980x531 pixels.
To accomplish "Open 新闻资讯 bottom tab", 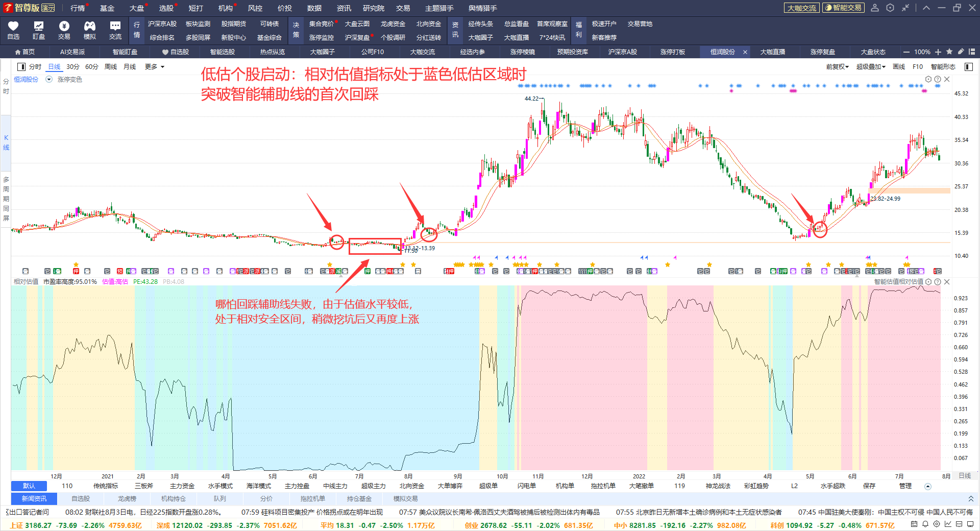I will (x=34, y=499).
